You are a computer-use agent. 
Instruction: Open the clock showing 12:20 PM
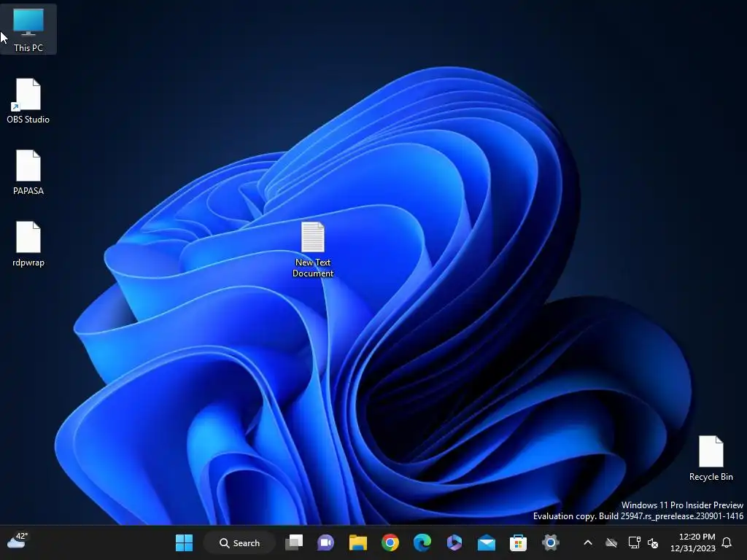(x=693, y=542)
